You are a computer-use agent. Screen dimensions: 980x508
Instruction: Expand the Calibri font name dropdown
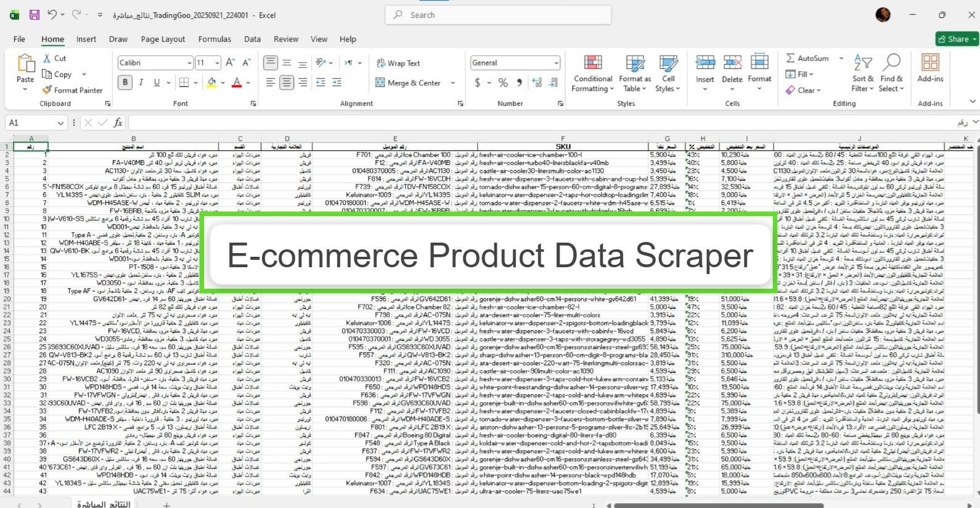point(189,63)
